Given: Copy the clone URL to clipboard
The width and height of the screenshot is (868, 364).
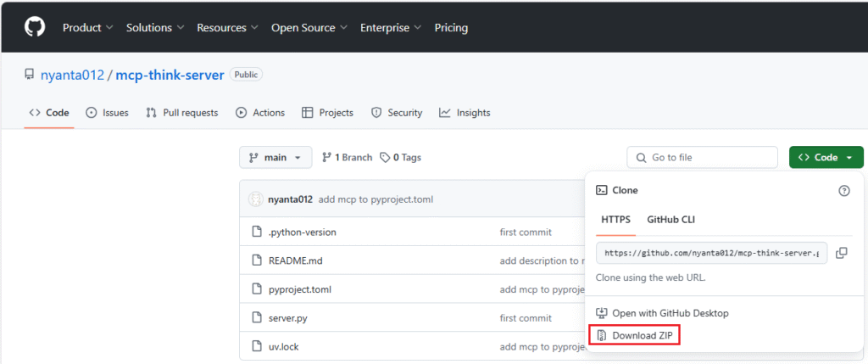Looking at the screenshot, I should coord(842,253).
